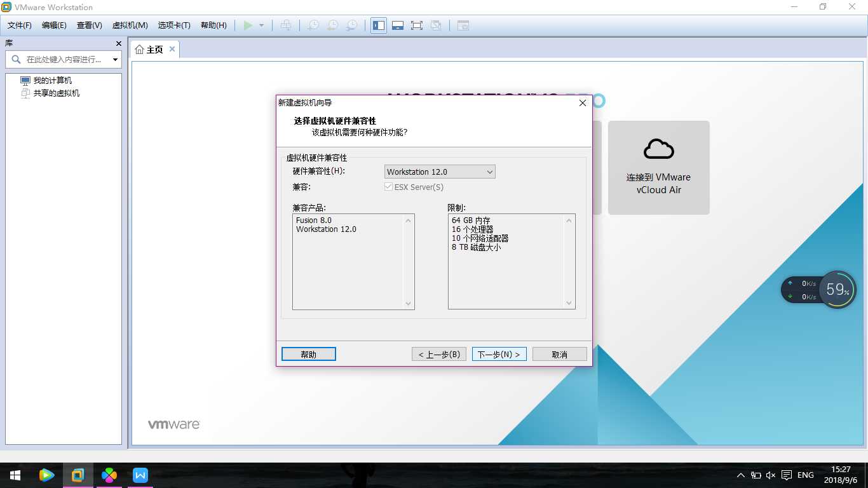Click the 连接到 VMware vCloud Air tile
Screen dimensions: 868x488
point(658,168)
